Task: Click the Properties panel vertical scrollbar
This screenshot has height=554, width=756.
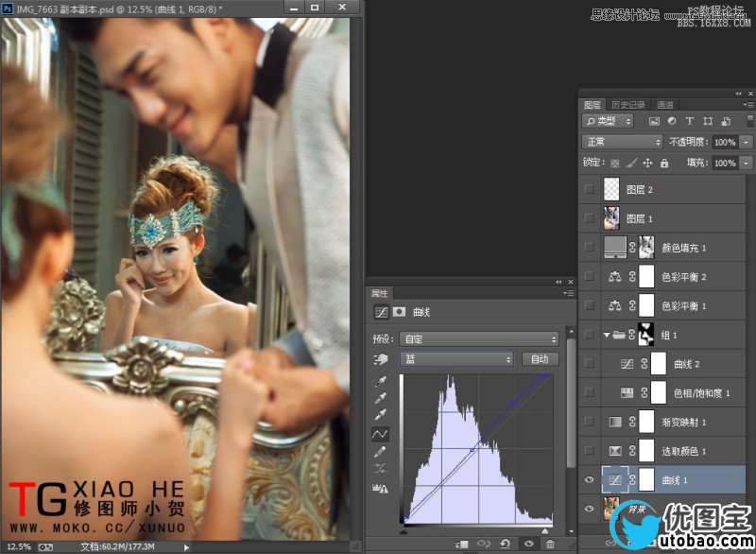Action: (x=571, y=404)
